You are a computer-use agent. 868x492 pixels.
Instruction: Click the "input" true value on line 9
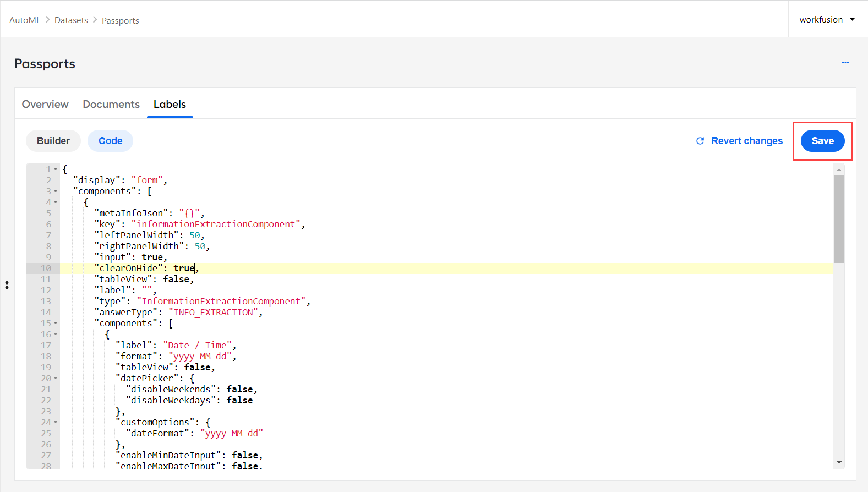point(152,257)
